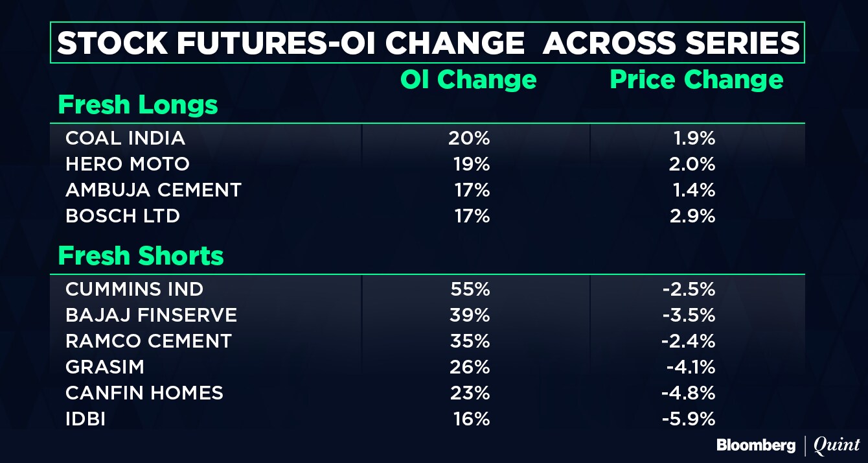Click the Fresh Shorts section heading
The height and width of the screenshot is (463, 868).
tap(141, 256)
